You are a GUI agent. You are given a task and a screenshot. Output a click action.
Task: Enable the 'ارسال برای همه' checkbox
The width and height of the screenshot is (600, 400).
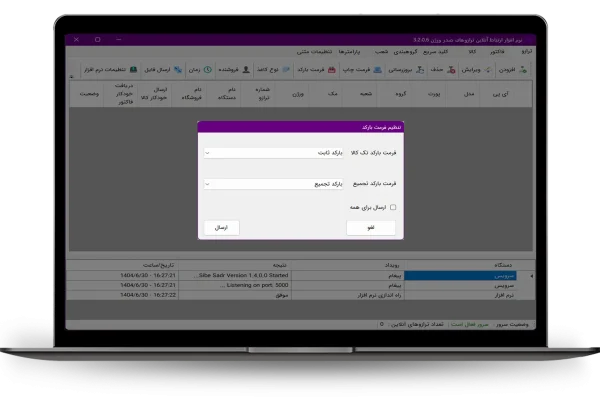pyautogui.click(x=393, y=207)
